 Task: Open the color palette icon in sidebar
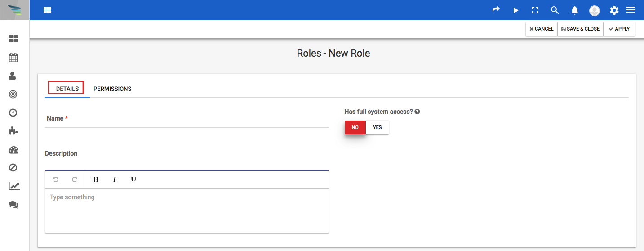coord(13,150)
